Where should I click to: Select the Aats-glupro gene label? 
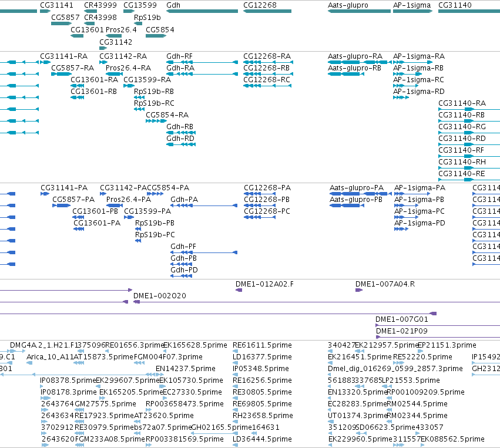tap(348, 5)
